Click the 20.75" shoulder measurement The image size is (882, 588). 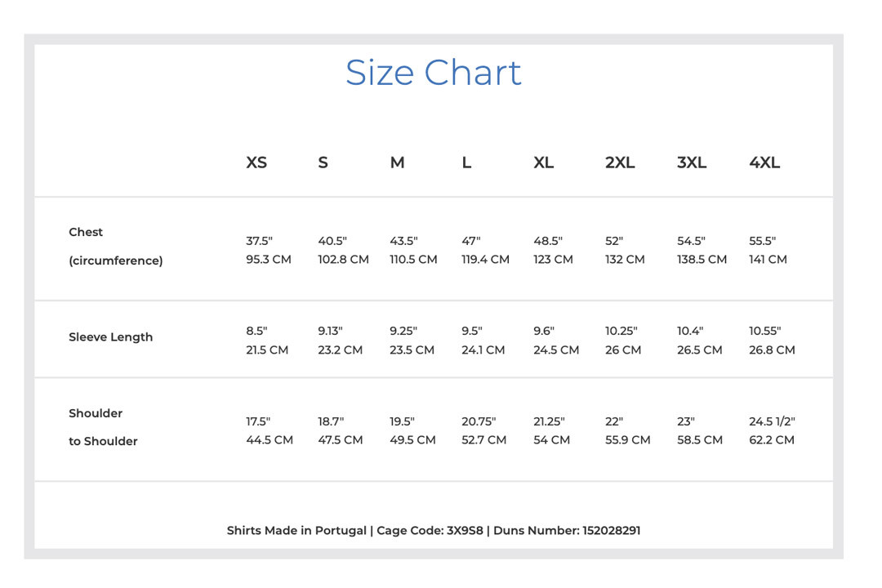479,421
